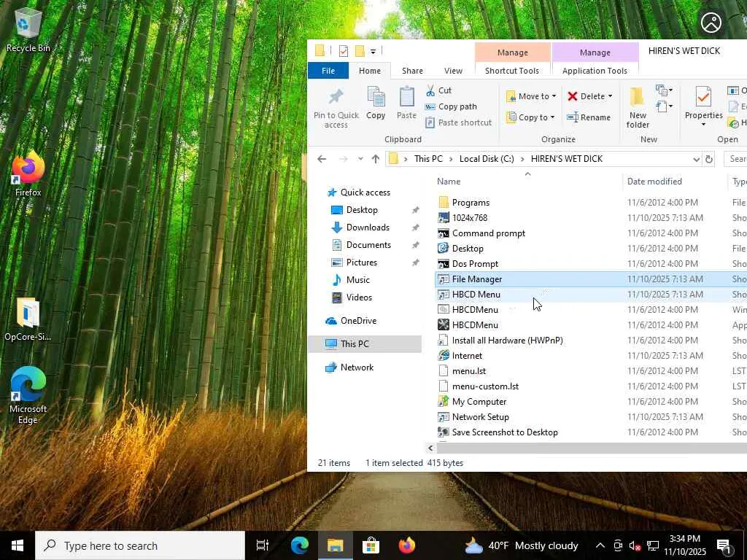Expand the Properties dropdown arrow
The width and height of the screenshot is (747, 560).
coord(703,125)
